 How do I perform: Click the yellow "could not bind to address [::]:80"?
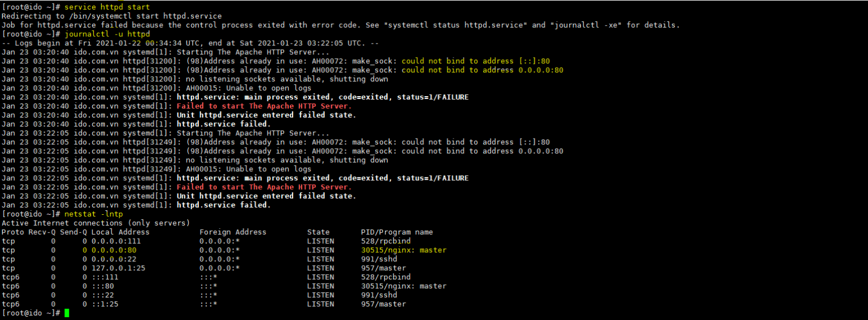(x=476, y=61)
